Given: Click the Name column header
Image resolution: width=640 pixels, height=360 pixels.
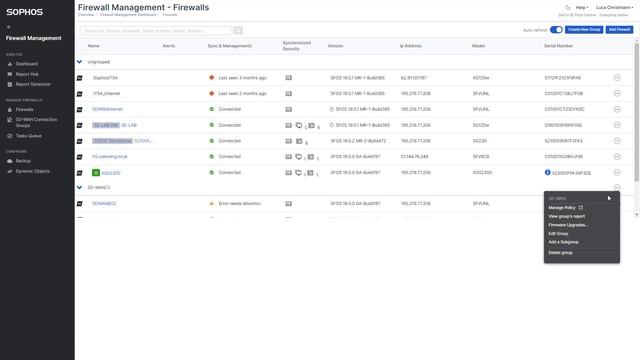Looking at the screenshot, I should (x=93, y=46).
